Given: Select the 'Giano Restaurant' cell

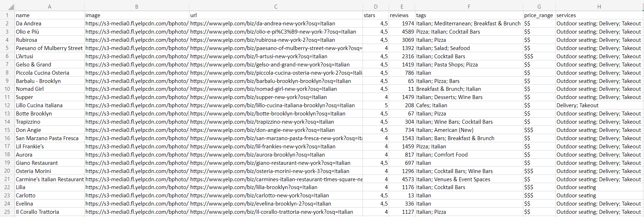Looking at the screenshot, I should (x=49, y=163).
